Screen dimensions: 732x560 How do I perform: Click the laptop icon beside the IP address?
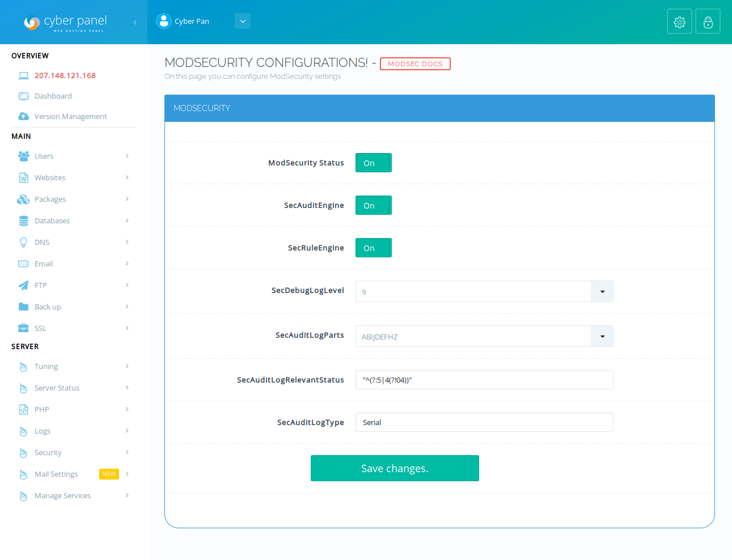coord(23,75)
